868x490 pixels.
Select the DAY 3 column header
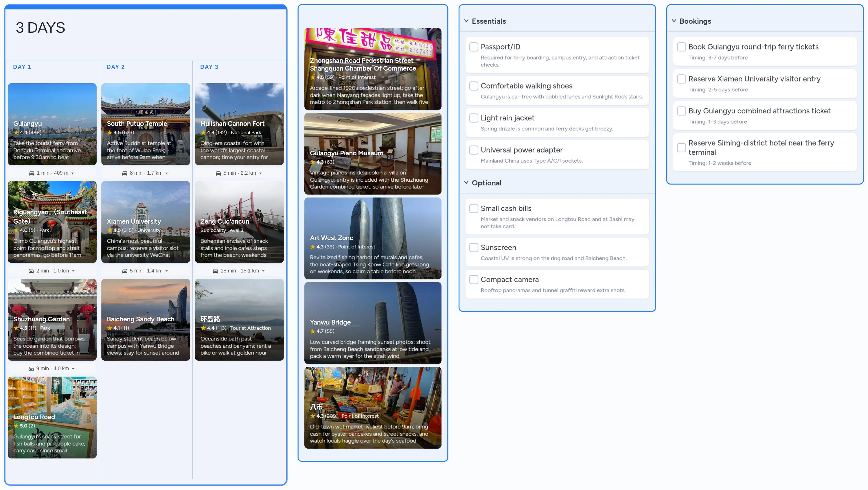point(209,67)
